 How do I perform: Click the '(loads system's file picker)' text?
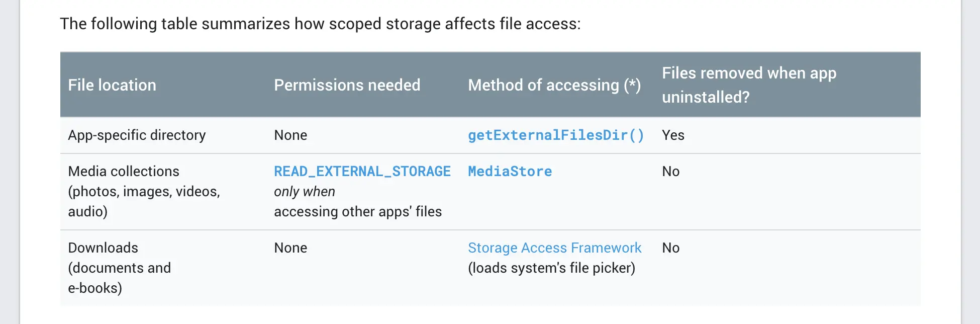coord(552,268)
